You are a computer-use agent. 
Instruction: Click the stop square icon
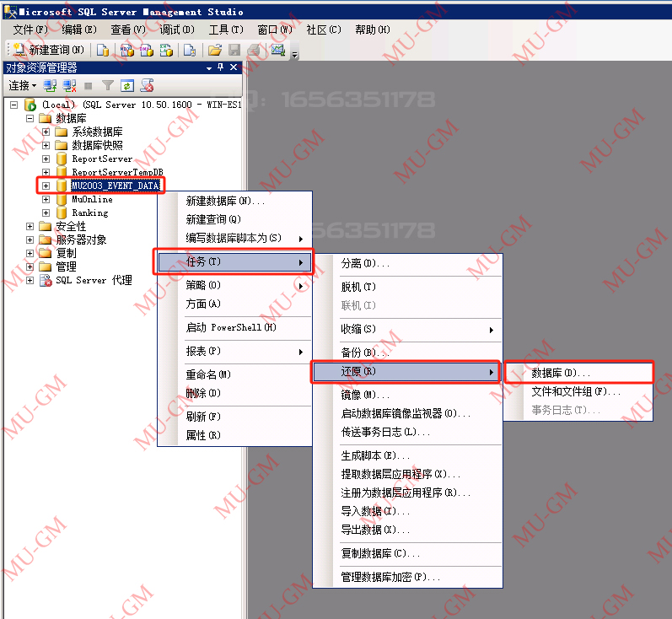(89, 86)
